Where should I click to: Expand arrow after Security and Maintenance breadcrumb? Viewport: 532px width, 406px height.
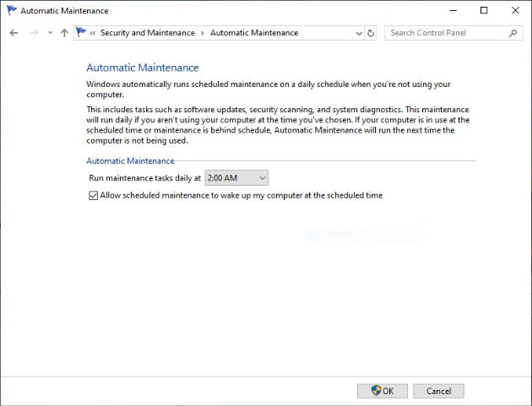click(203, 33)
